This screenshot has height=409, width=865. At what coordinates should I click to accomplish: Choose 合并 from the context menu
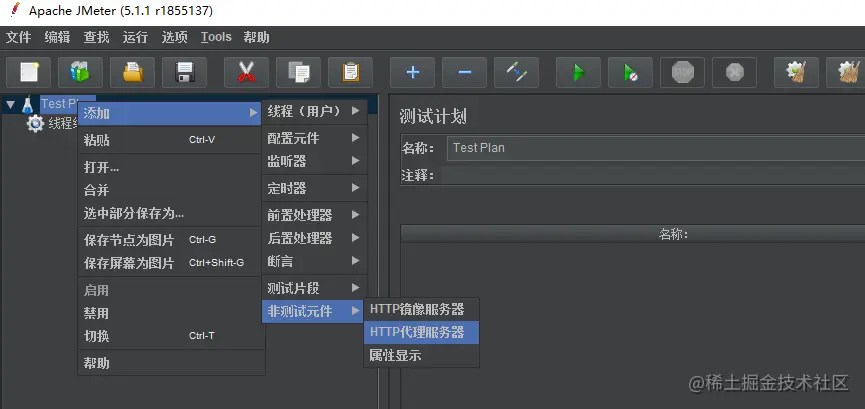[170, 190]
